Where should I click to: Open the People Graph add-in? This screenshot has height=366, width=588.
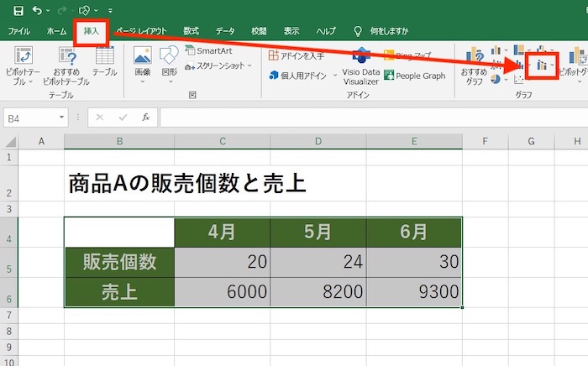point(415,76)
